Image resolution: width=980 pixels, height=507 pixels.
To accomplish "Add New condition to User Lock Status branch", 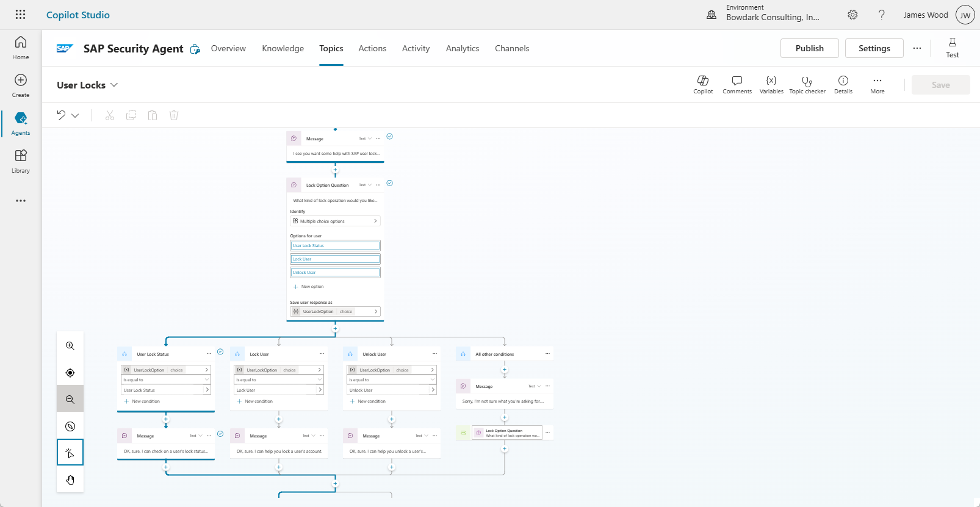I will pos(142,401).
